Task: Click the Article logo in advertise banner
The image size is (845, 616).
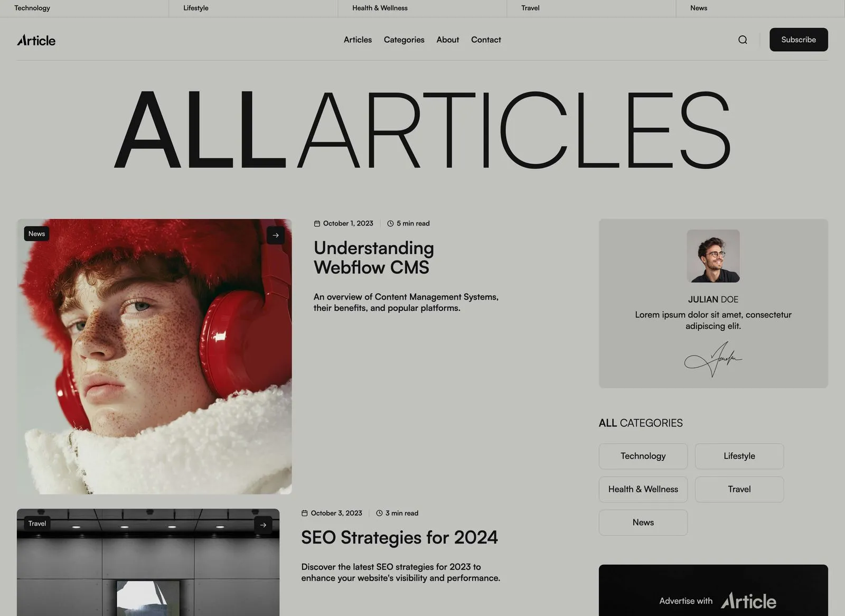Action: 748,601
